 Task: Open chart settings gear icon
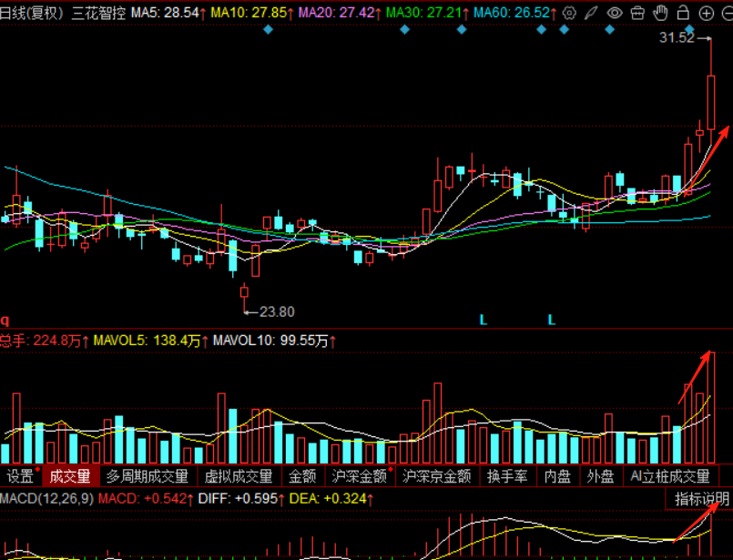(x=569, y=13)
